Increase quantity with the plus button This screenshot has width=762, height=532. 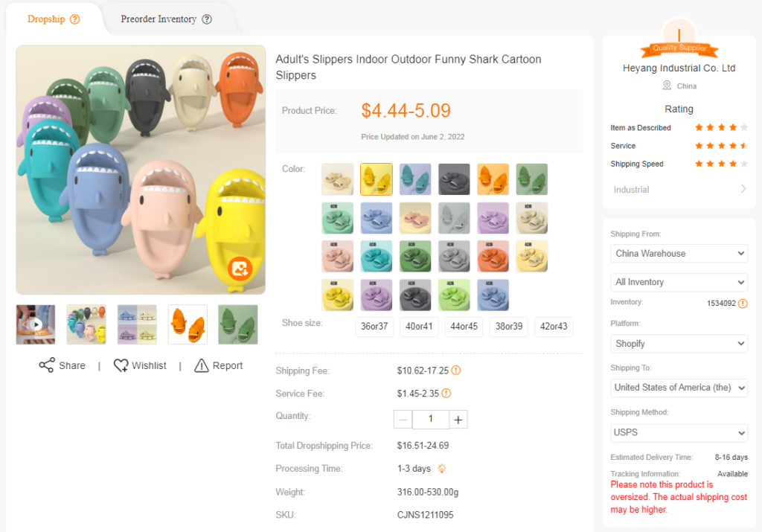[458, 420]
